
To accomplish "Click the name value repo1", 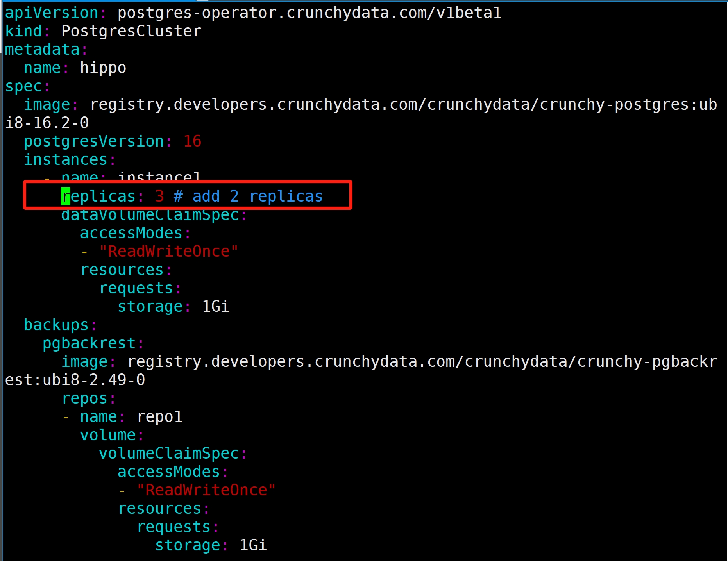I will 159,417.
